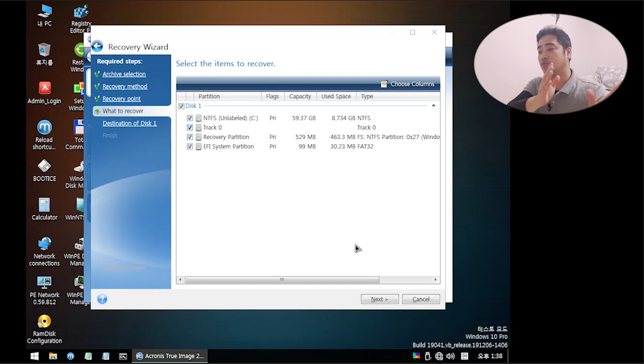Go to the Archive selection step
644x364 pixels.
click(x=124, y=74)
